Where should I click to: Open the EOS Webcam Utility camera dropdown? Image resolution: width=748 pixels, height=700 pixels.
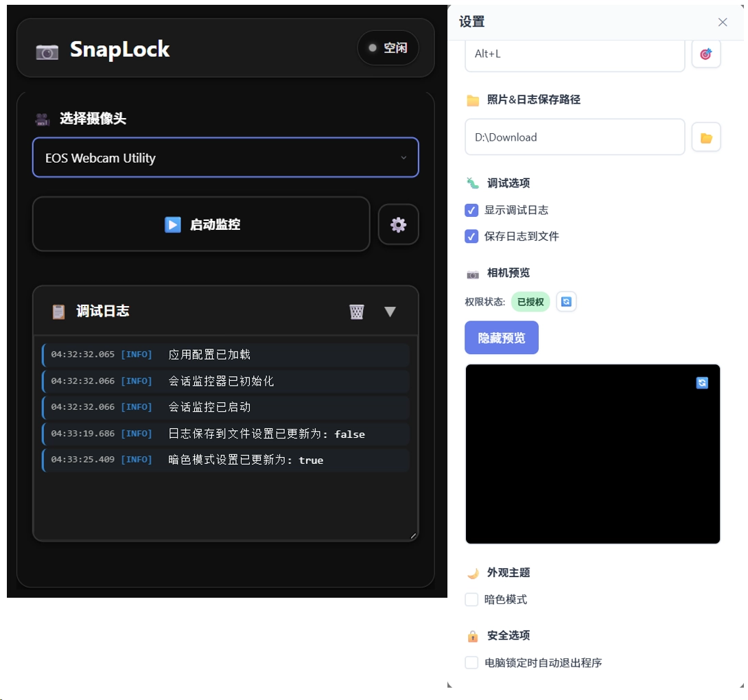click(x=226, y=157)
